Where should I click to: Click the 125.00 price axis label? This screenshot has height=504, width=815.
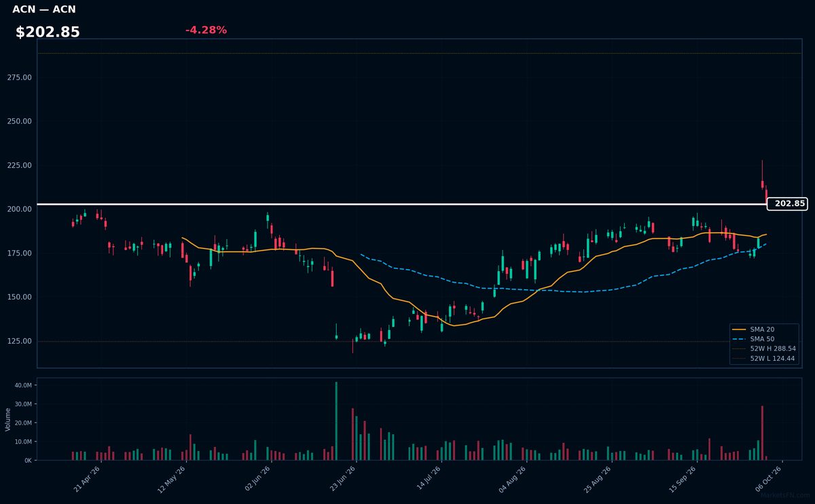click(20, 341)
